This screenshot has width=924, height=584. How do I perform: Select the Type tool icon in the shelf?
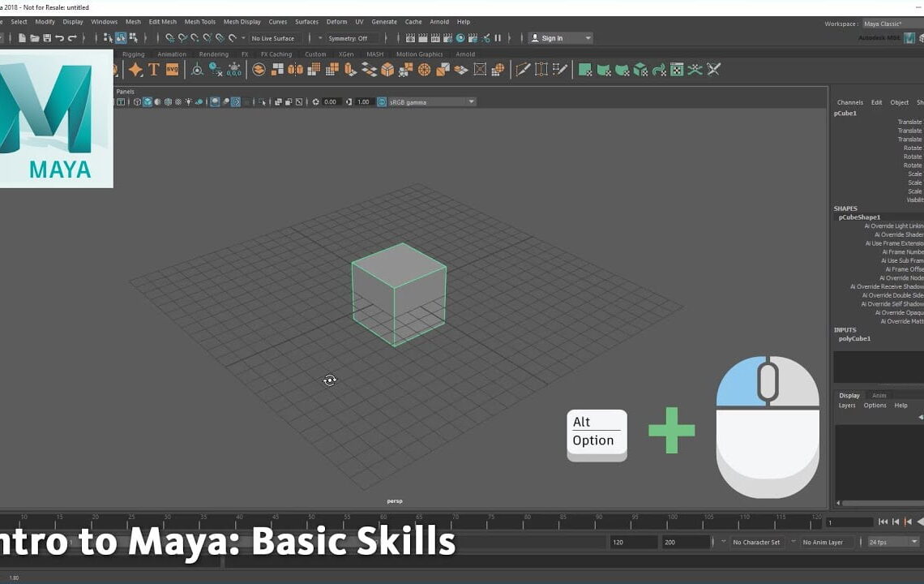[153, 69]
